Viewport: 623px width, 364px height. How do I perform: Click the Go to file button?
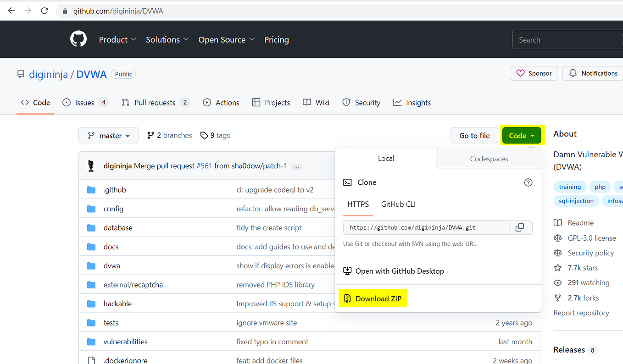coord(474,136)
